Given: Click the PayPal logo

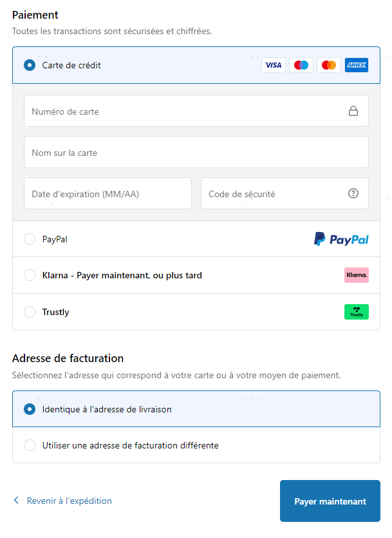Looking at the screenshot, I should pos(341,239).
